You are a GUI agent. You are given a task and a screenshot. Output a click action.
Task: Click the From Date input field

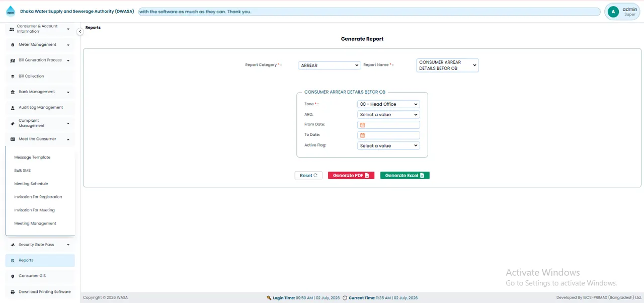click(x=388, y=125)
